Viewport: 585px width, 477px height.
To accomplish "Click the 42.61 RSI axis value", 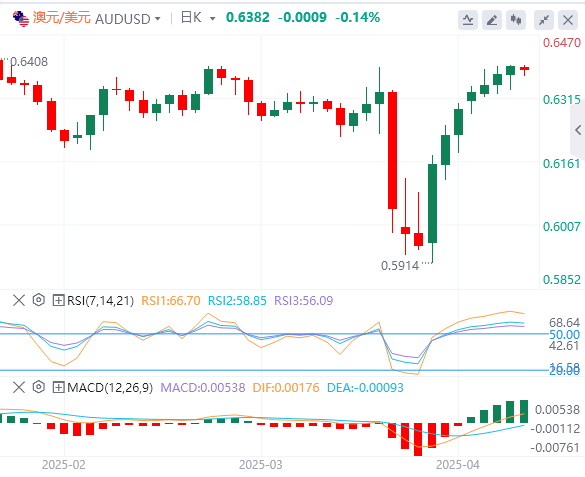I will [564, 346].
